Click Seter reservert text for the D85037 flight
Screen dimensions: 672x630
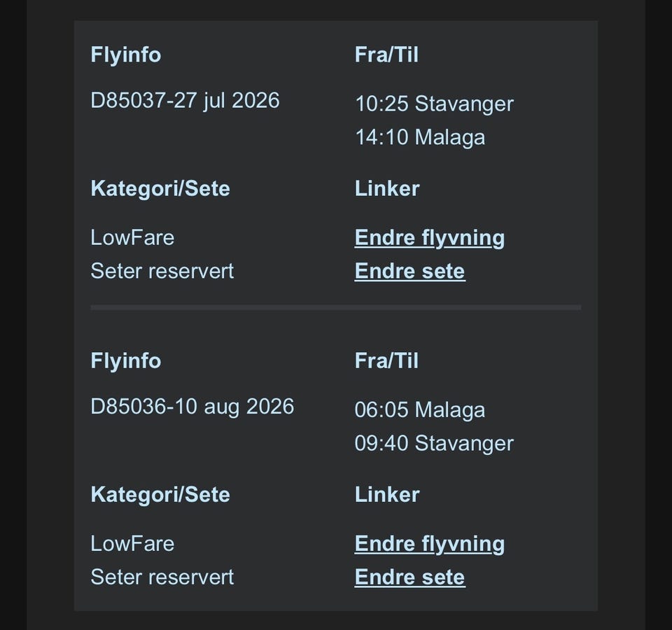point(162,272)
